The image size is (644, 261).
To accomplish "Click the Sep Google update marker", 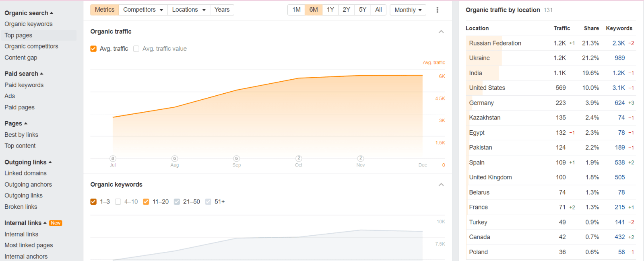I will pyautogui.click(x=237, y=158).
